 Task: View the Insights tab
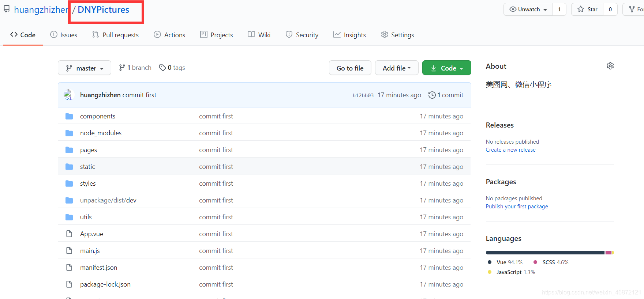coord(349,35)
